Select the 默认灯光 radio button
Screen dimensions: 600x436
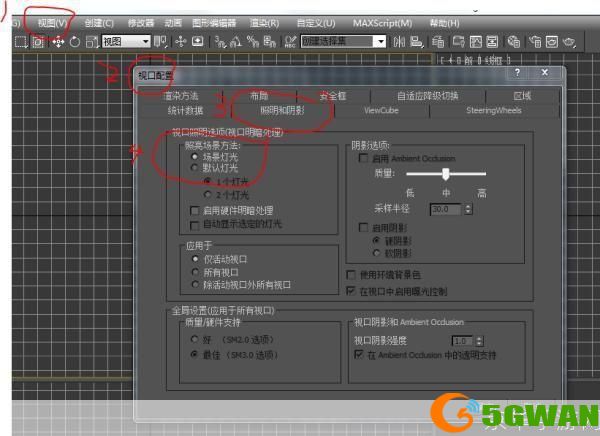coord(194,168)
